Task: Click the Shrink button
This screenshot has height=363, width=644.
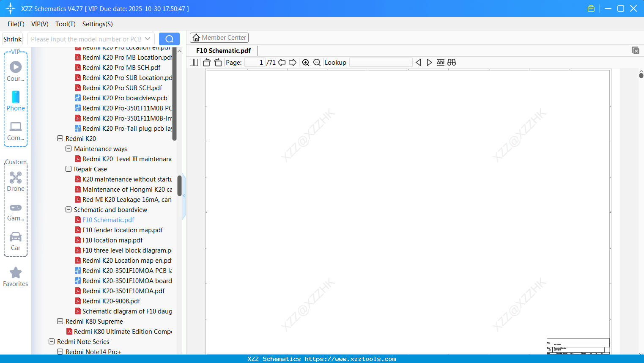Action: 13,39
